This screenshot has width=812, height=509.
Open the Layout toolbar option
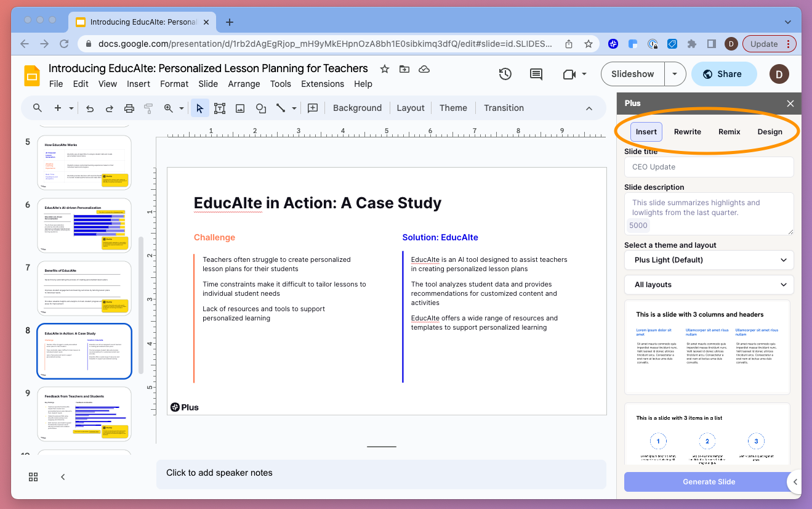coord(411,108)
